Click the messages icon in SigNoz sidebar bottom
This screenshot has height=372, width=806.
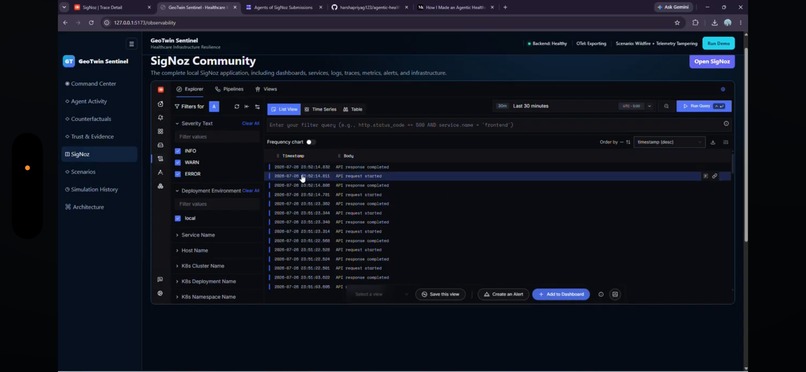[x=160, y=280]
